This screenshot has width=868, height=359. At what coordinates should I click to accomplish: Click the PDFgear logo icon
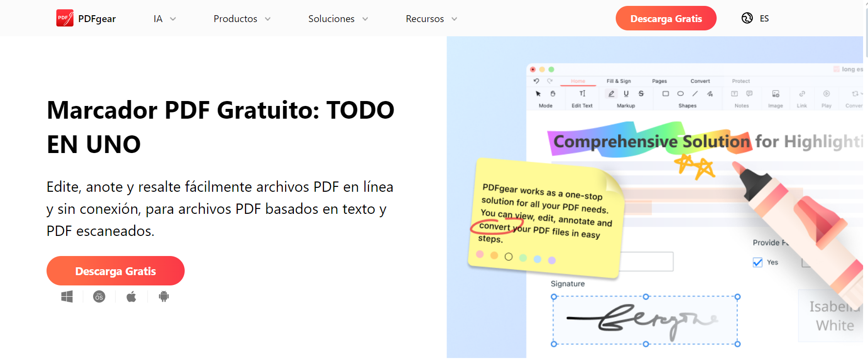(65, 18)
